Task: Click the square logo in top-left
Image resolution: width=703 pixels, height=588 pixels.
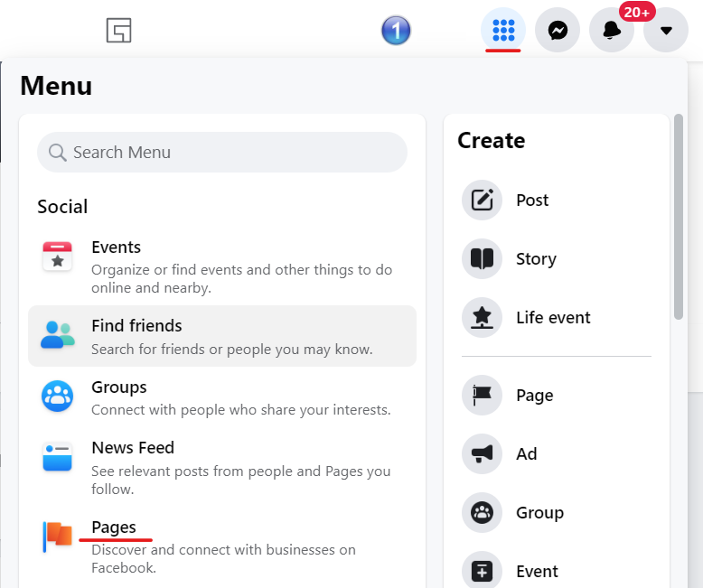Action: (x=119, y=31)
